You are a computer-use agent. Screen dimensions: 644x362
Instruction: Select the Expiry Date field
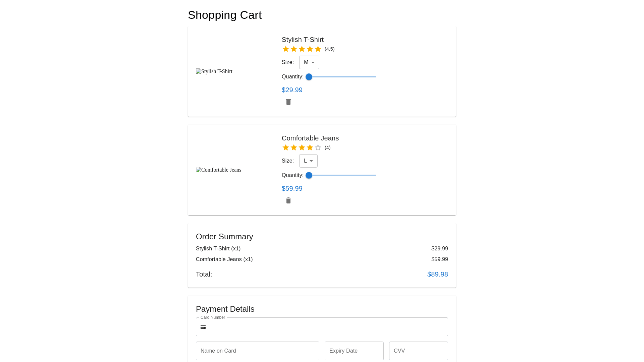coord(354,351)
